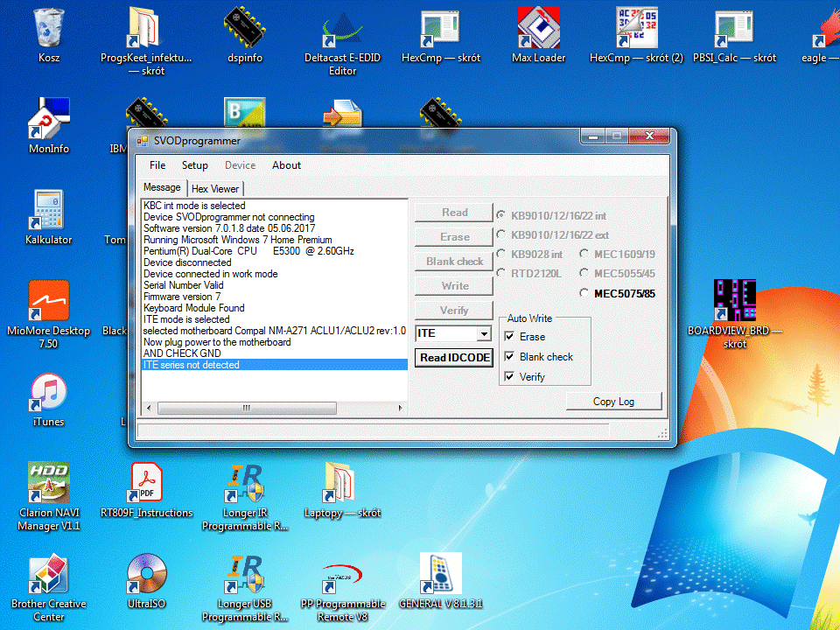Select KB9010/12/16/22 int radio option
This screenshot has width=840, height=630.
pos(500,215)
